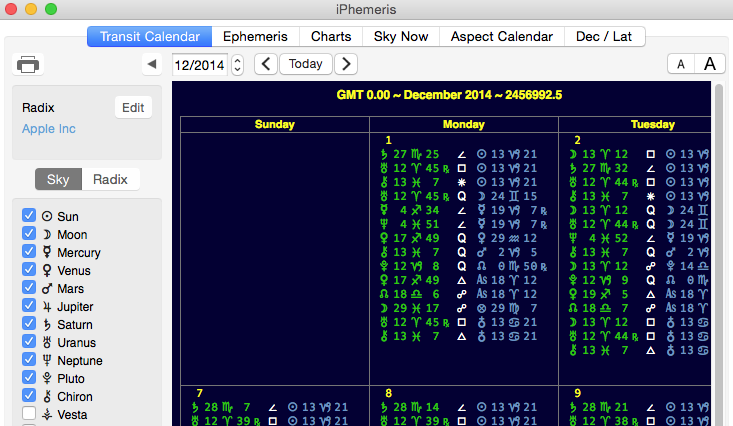Image resolution: width=733 pixels, height=426 pixels.
Task: Select day 1 in Monday cell
Action: [x=388, y=140]
